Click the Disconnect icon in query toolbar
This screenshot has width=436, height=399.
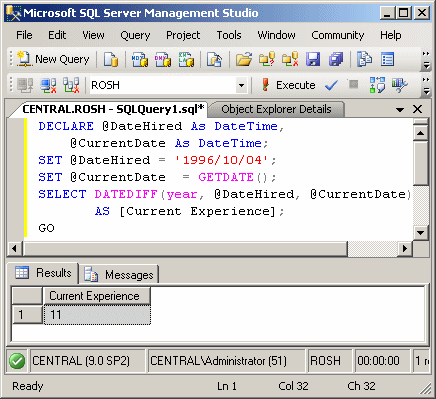[48, 85]
